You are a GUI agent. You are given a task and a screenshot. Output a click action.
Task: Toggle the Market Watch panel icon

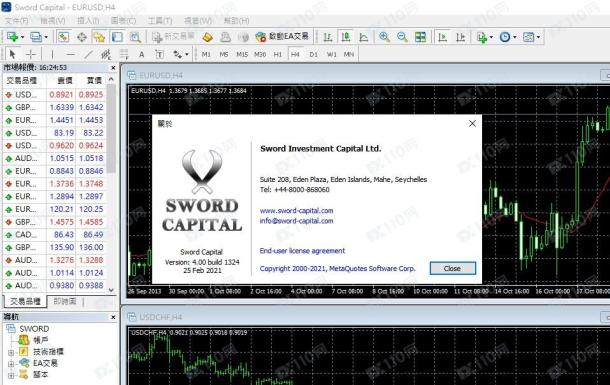point(63,37)
